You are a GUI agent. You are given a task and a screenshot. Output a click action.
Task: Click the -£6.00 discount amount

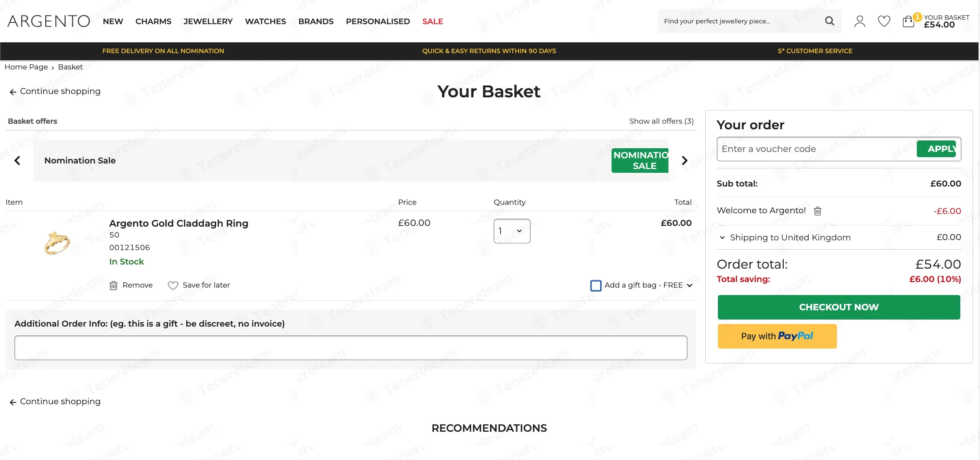point(947,211)
